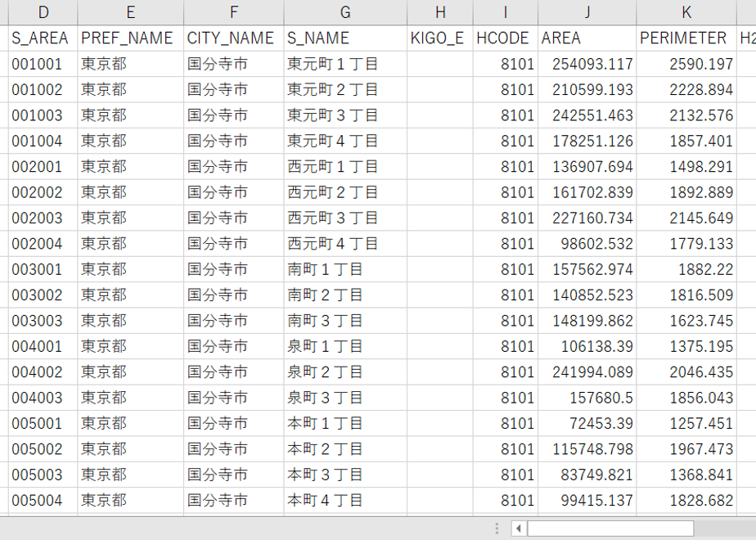The width and height of the screenshot is (756, 540).
Task: Click PERIMETER value 1828.682
Action: (x=686, y=500)
